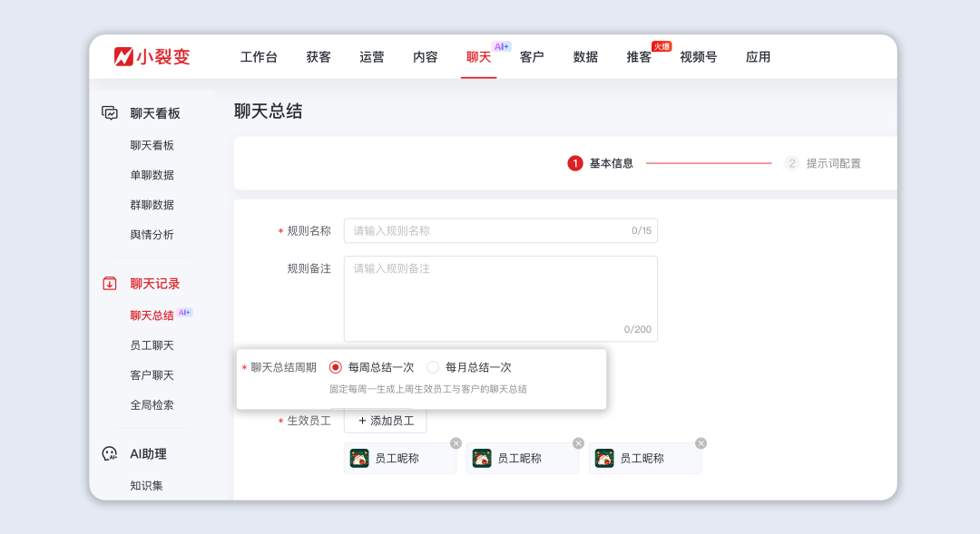点击小裂变红色Logo图标

point(122,55)
